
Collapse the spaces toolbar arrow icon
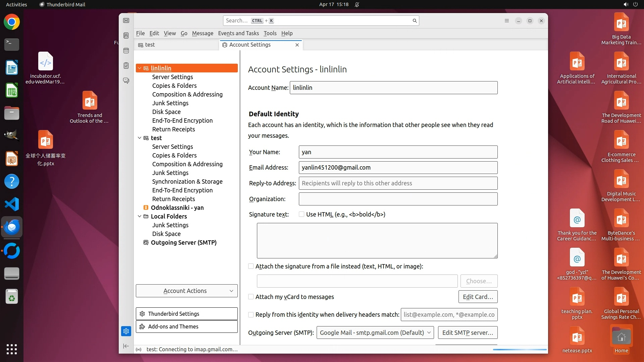pyautogui.click(x=126, y=346)
